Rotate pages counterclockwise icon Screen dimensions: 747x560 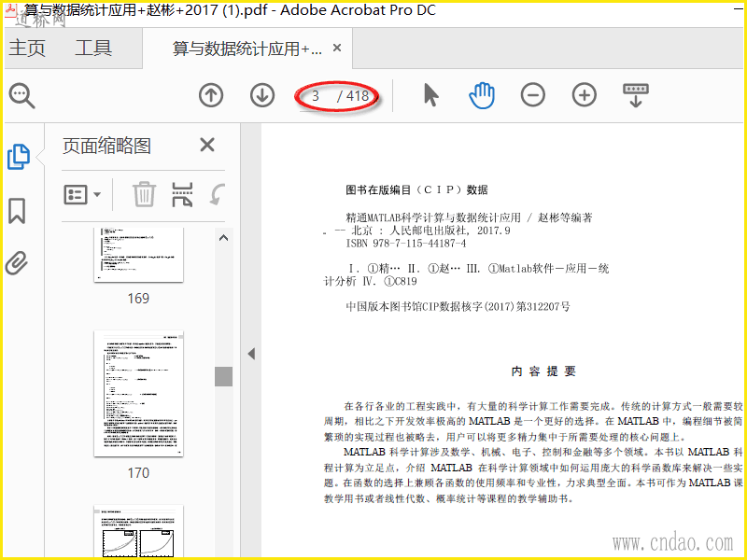coord(218,194)
